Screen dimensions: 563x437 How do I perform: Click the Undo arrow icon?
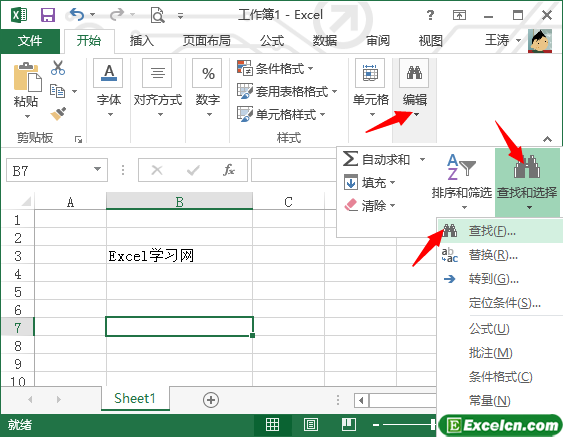click(77, 15)
